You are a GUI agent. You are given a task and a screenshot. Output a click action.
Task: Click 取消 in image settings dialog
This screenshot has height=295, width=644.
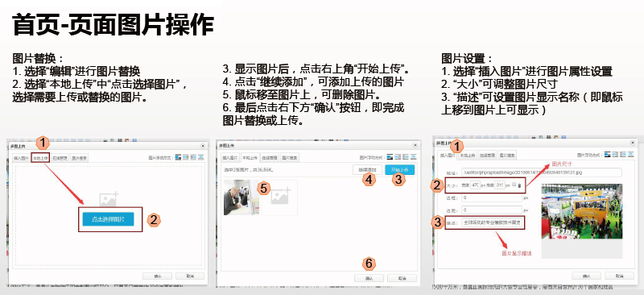pyautogui.click(x=619, y=276)
